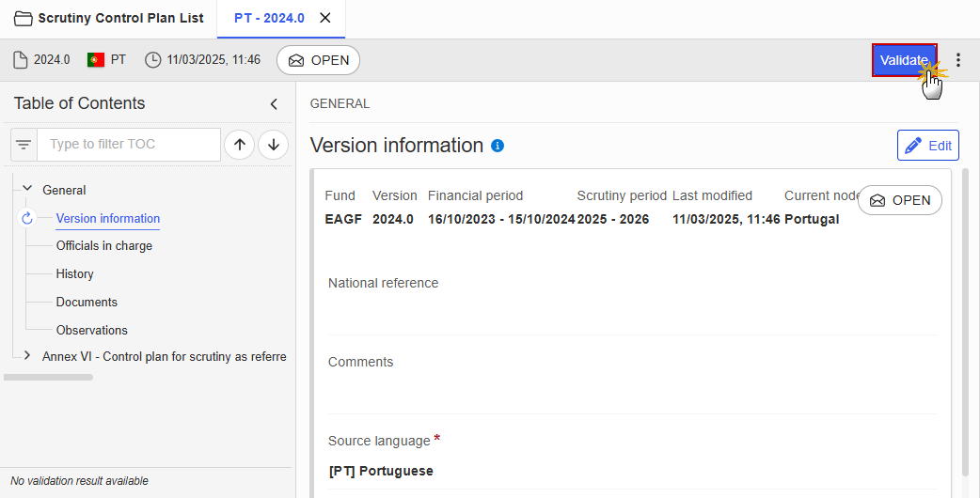This screenshot has height=498, width=980.
Task: Click the TOC horizontal scrollbar
Action: coord(49,377)
